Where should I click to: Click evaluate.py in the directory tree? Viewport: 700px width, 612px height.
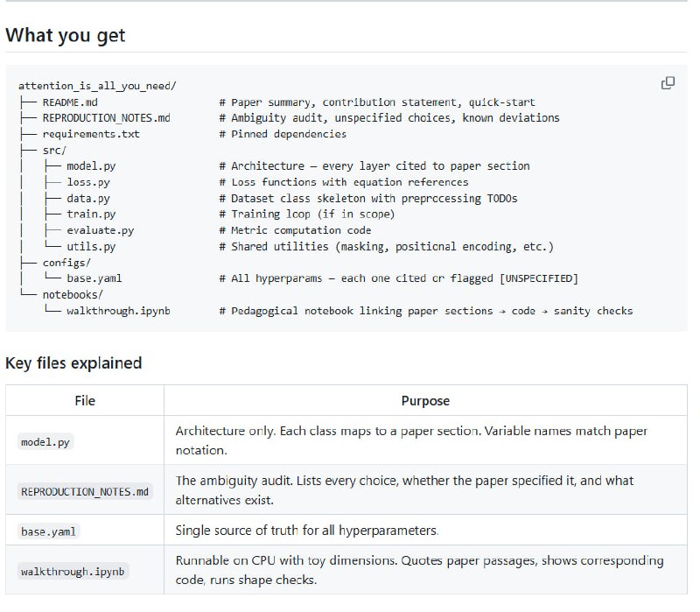click(101, 231)
